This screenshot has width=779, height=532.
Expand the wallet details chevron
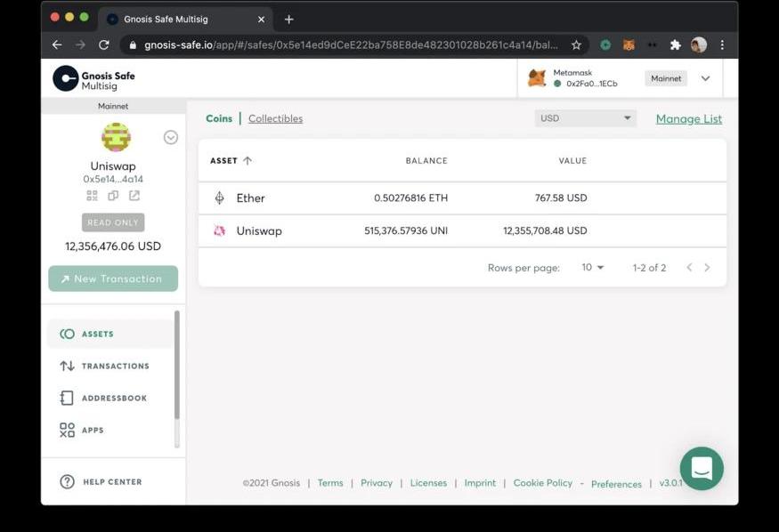pos(705,78)
